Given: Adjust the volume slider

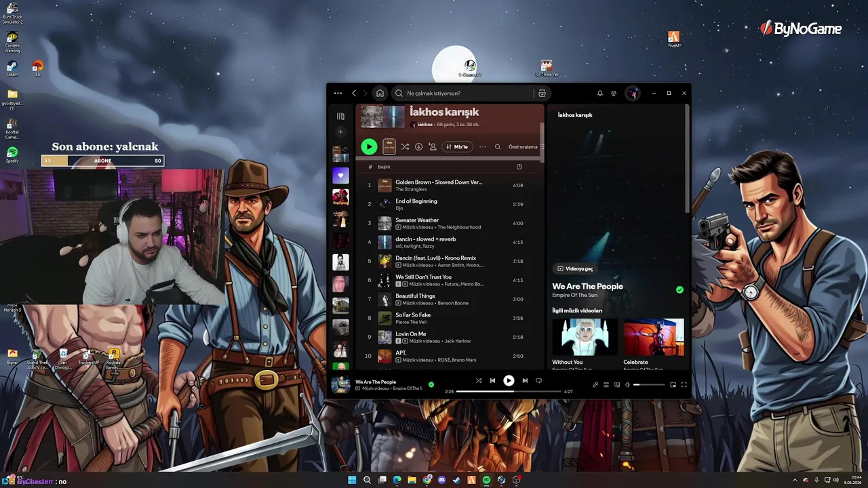Looking at the screenshot, I should (x=649, y=385).
